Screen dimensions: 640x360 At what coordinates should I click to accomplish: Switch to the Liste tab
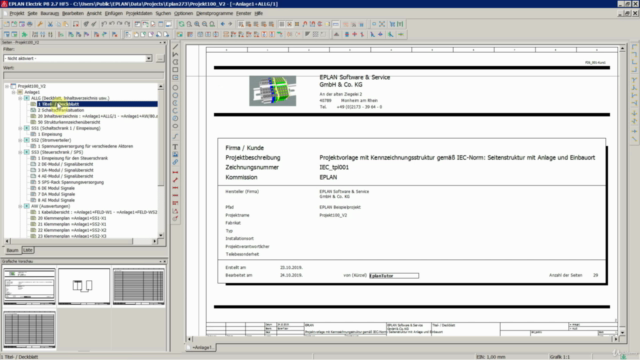tap(28, 250)
